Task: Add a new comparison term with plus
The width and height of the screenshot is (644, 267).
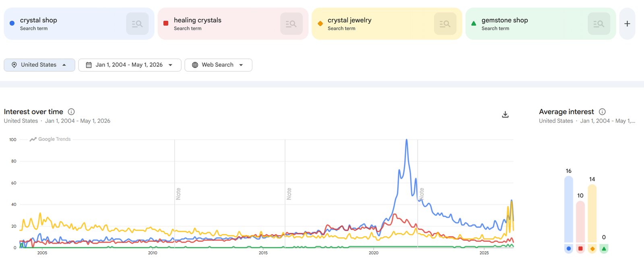Action: [x=627, y=24]
